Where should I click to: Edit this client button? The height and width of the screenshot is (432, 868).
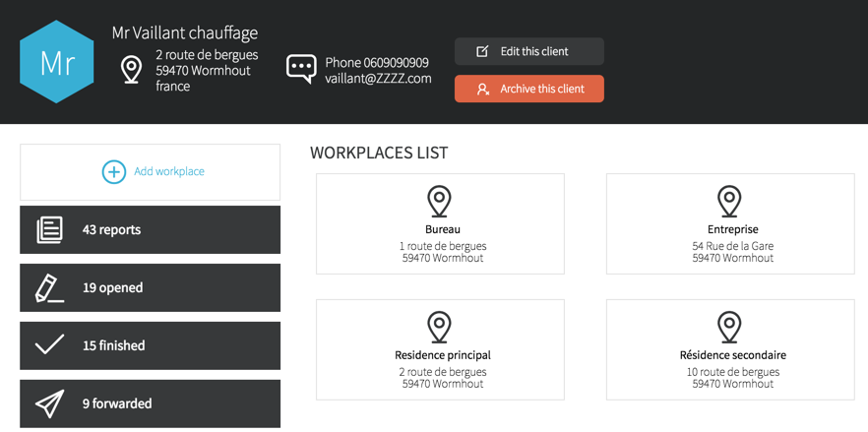pyautogui.click(x=529, y=51)
